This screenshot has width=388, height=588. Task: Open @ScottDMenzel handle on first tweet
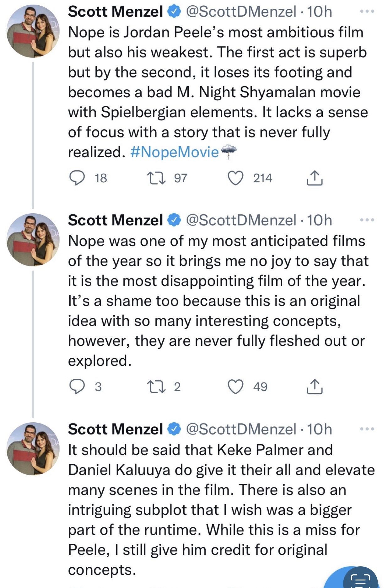click(241, 12)
